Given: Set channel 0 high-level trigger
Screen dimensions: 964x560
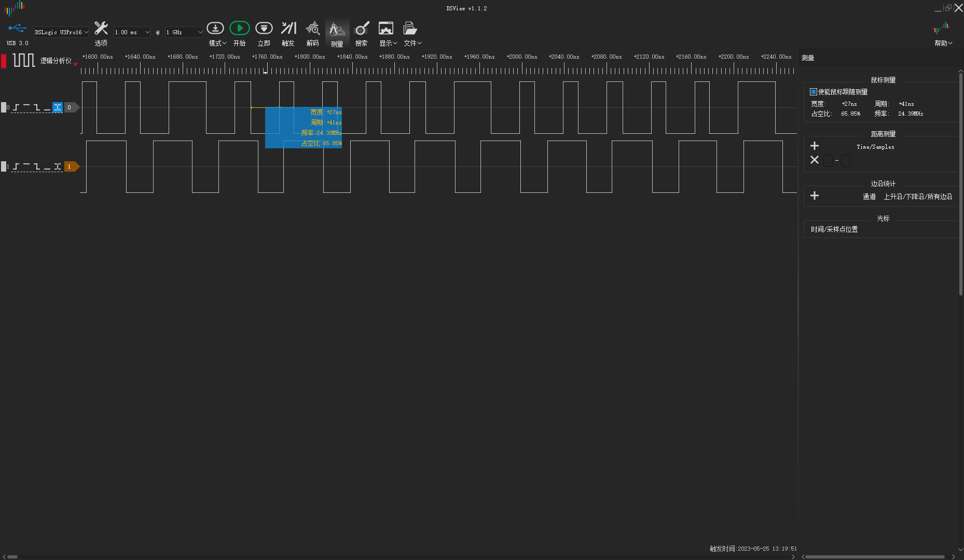Looking at the screenshot, I should pyautogui.click(x=26, y=107).
